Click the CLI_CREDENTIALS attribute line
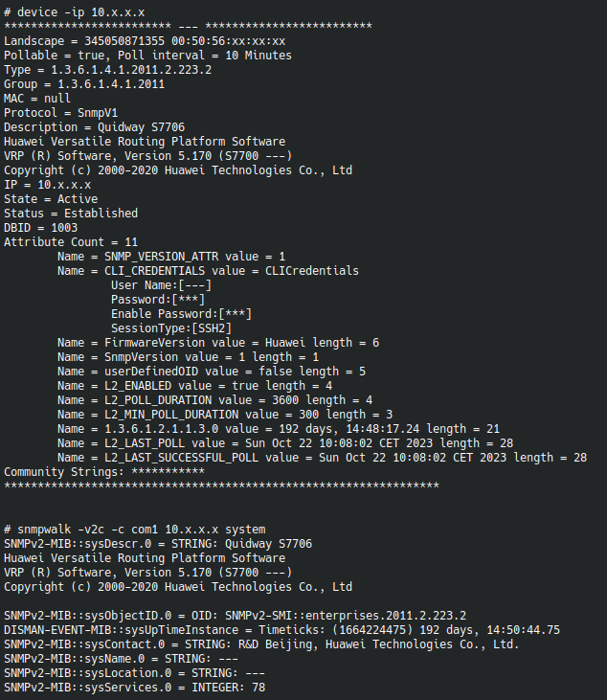The width and height of the screenshot is (607, 700). pyautogui.click(x=208, y=271)
